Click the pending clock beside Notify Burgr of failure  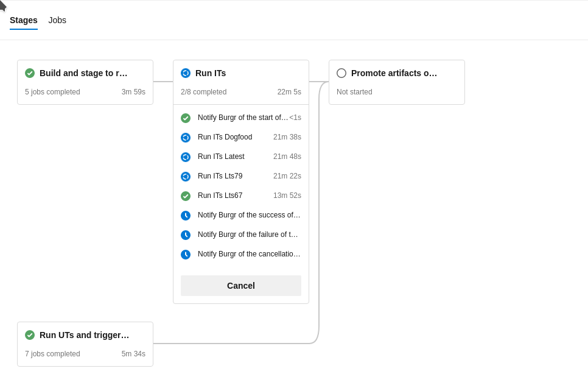coord(186,235)
